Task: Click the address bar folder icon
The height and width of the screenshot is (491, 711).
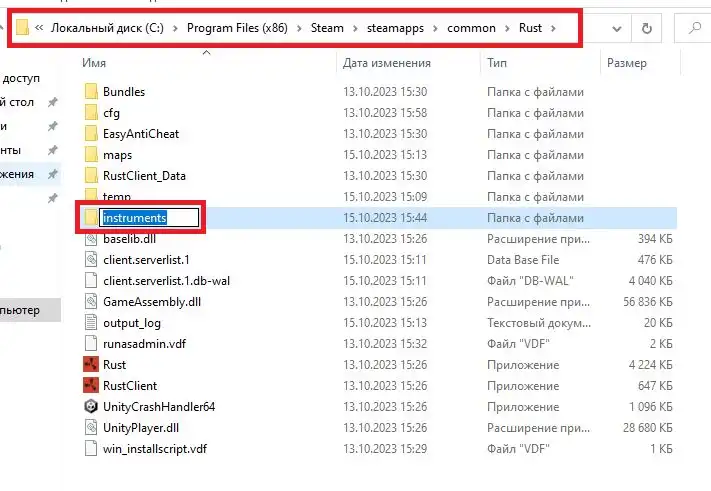Action: (22, 28)
